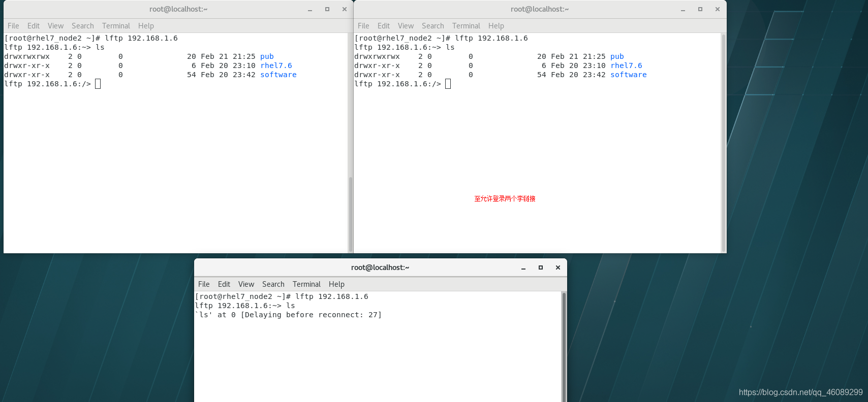Open Search menu in left terminal window

coord(83,26)
